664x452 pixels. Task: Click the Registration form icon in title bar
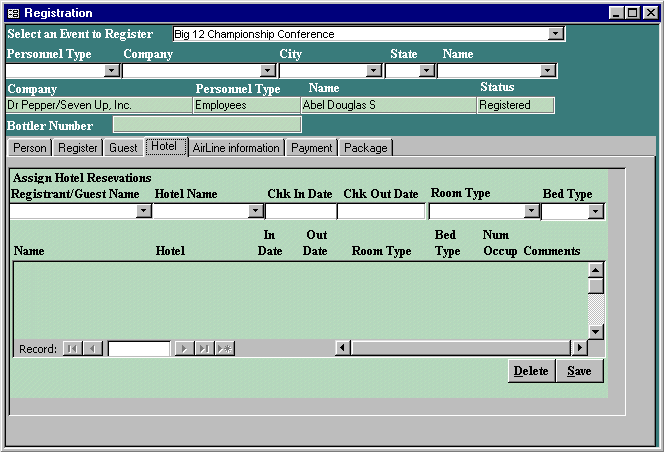click(x=14, y=13)
